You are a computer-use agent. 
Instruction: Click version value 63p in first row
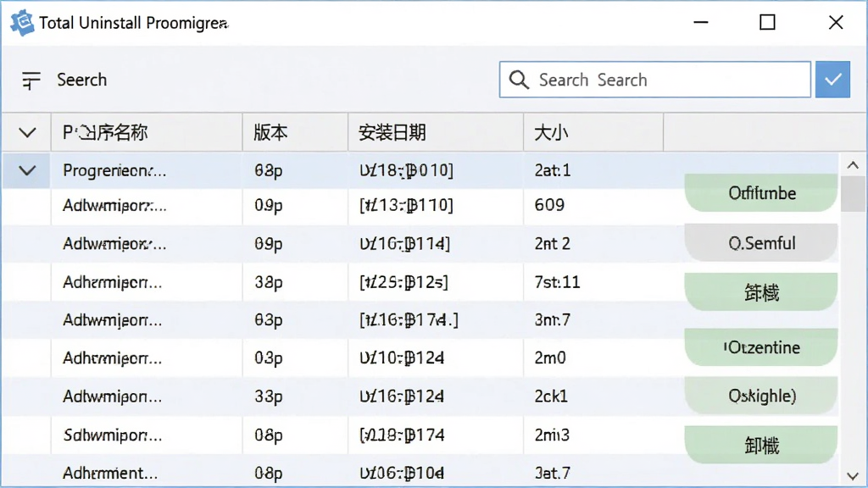[x=269, y=170]
